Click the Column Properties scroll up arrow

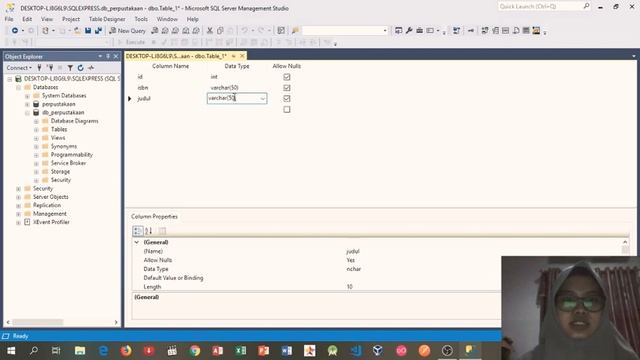click(625, 242)
